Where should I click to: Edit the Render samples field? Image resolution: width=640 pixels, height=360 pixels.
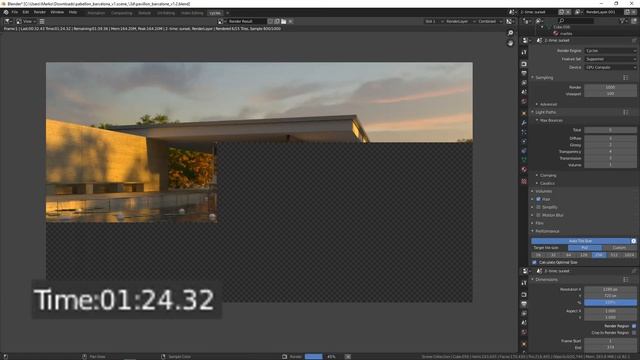click(610, 87)
